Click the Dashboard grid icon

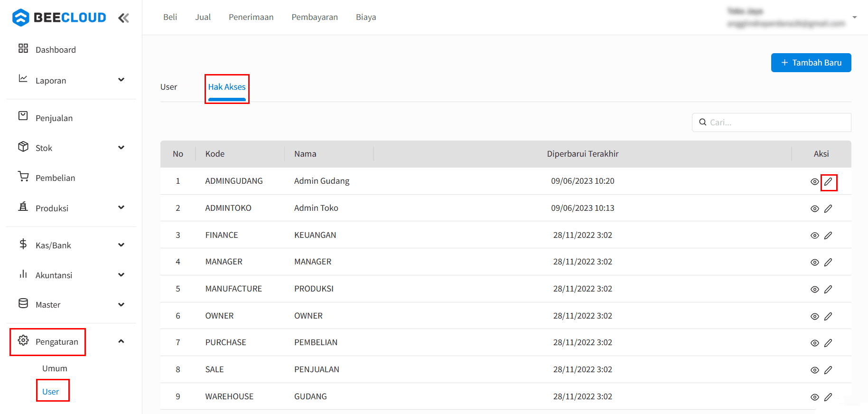[23, 48]
